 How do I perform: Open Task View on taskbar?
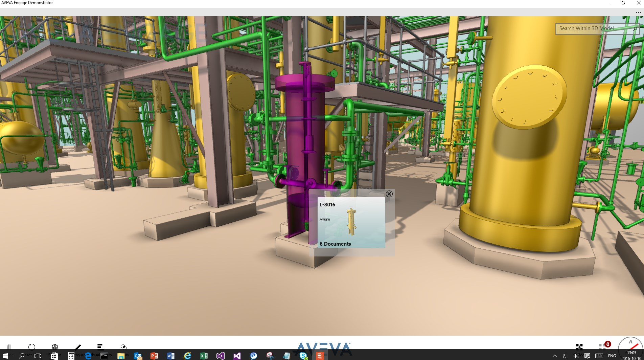38,356
